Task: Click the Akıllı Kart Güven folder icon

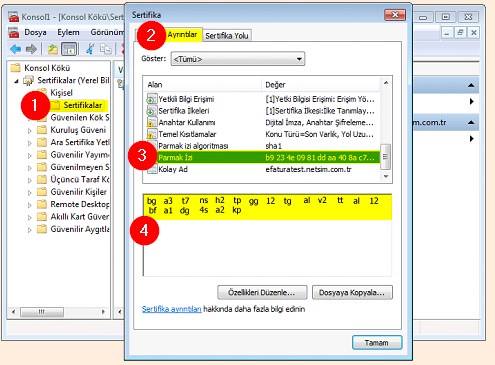Action: point(42,217)
